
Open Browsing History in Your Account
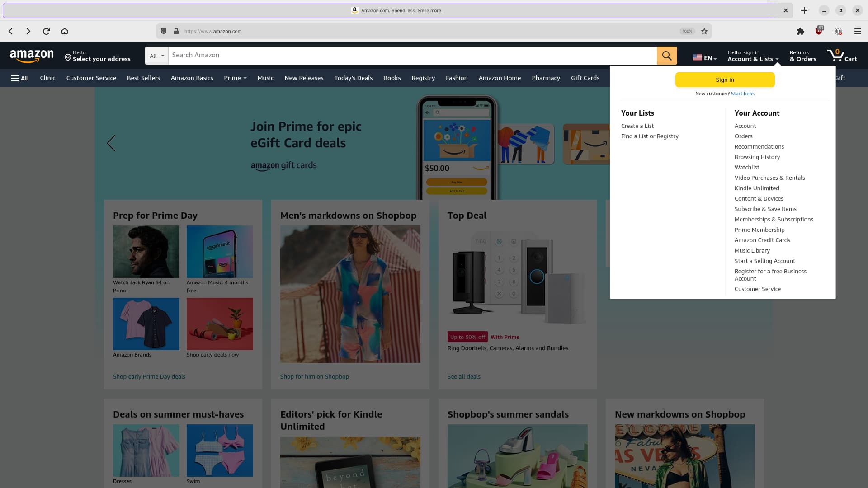(757, 157)
